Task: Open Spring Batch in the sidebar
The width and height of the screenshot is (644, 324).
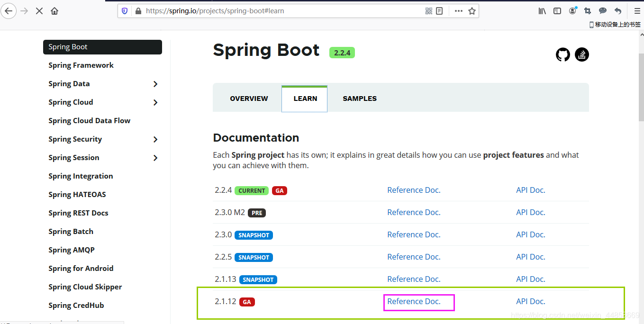Action: pyautogui.click(x=71, y=232)
